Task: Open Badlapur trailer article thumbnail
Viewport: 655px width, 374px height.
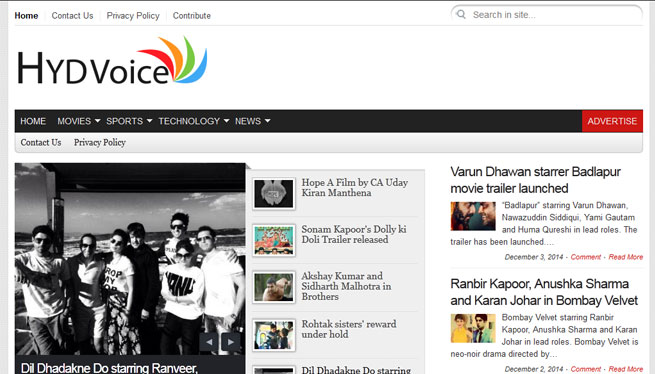Action: click(x=473, y=216)
